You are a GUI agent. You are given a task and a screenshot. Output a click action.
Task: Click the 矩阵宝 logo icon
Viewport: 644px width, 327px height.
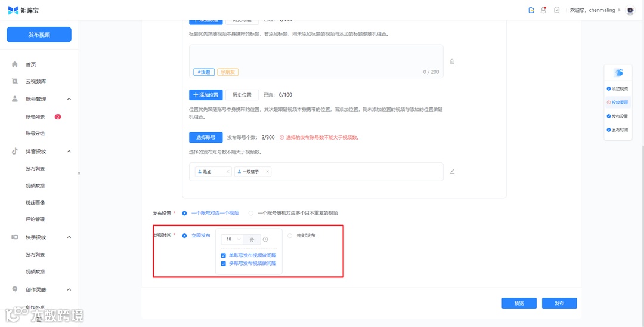click(x=13, y=10)
